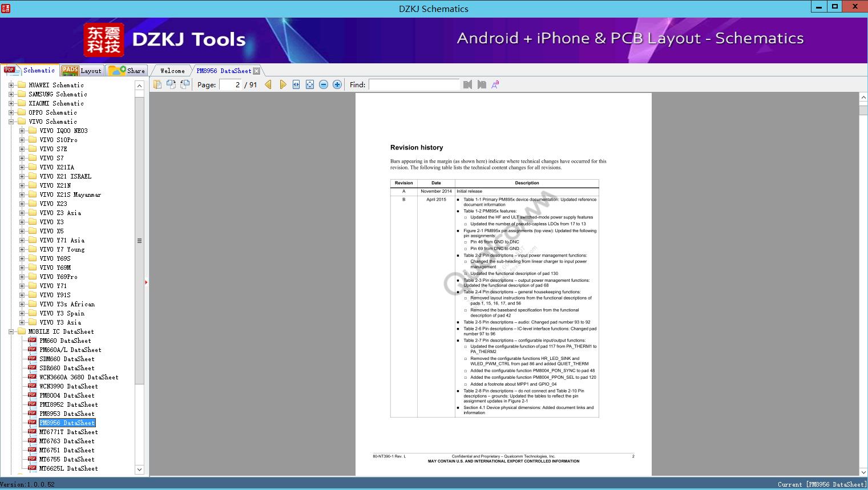Collapse the MOBILE IC DataSheet folder
Image resolution: width=868 pixels, height=490 pixels.
pyautogui.click(x=11, y=331)
